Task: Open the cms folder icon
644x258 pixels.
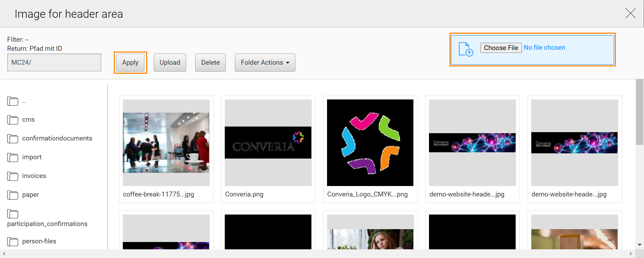Action: pos(13,120)
